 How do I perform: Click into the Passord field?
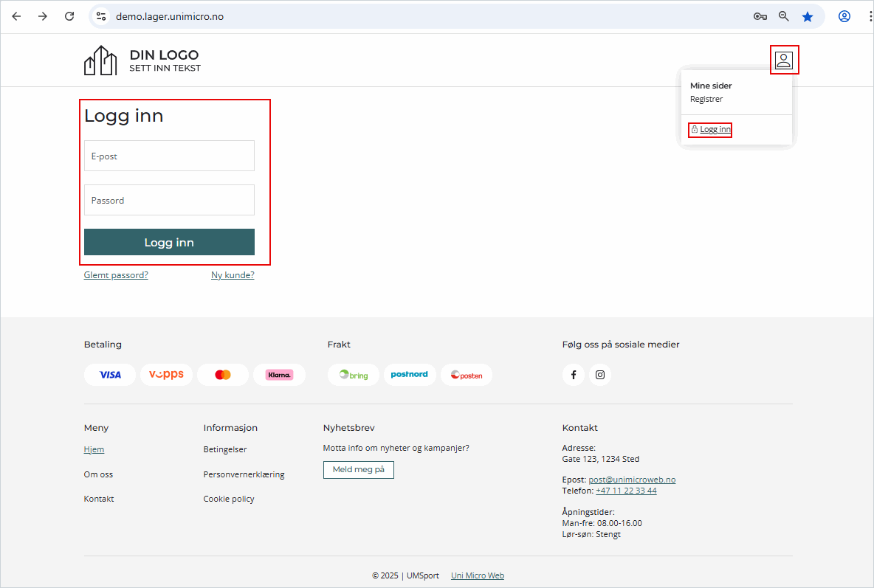pos(169,200)
